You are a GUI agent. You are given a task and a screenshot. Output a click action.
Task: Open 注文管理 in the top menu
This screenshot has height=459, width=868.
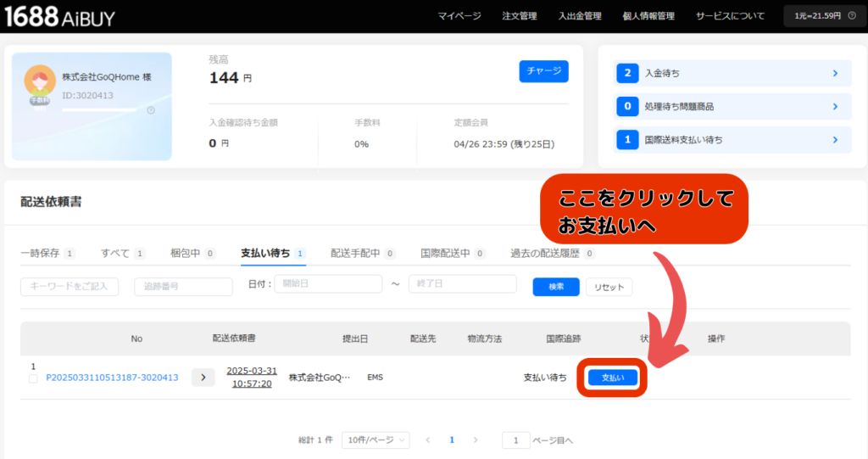point(520,16)
